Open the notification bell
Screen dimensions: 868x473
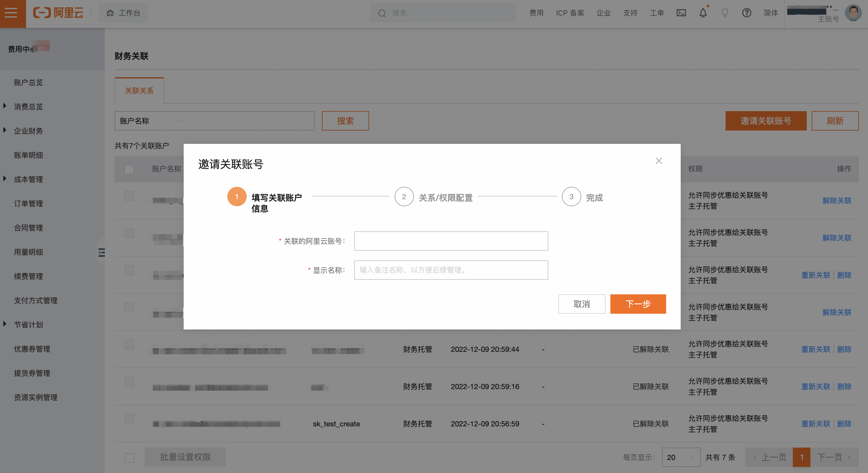[x=703, y=13]
